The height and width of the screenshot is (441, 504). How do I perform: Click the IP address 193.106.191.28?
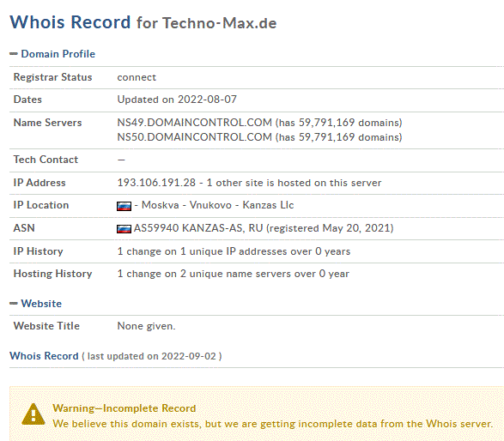click(156, 183)
